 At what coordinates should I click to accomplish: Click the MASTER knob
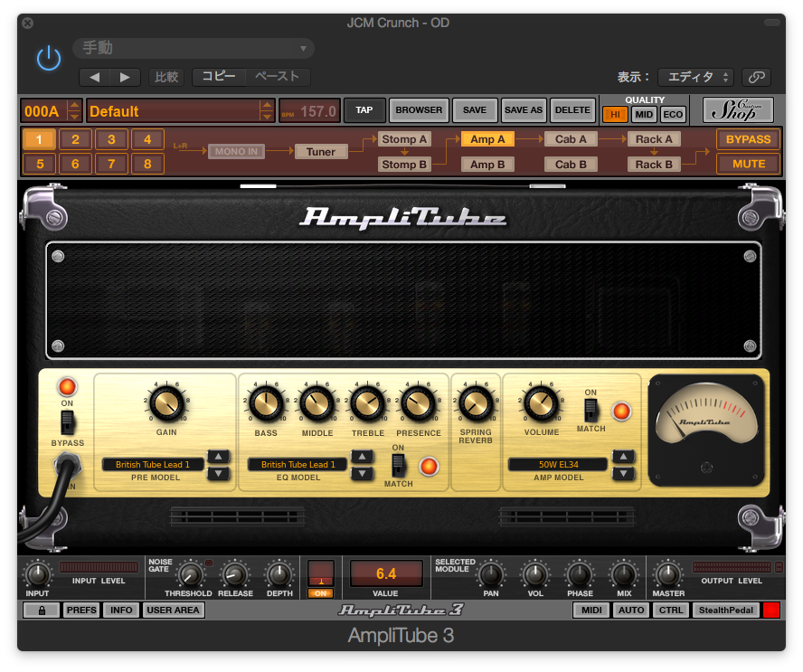[x=667, y=574]
